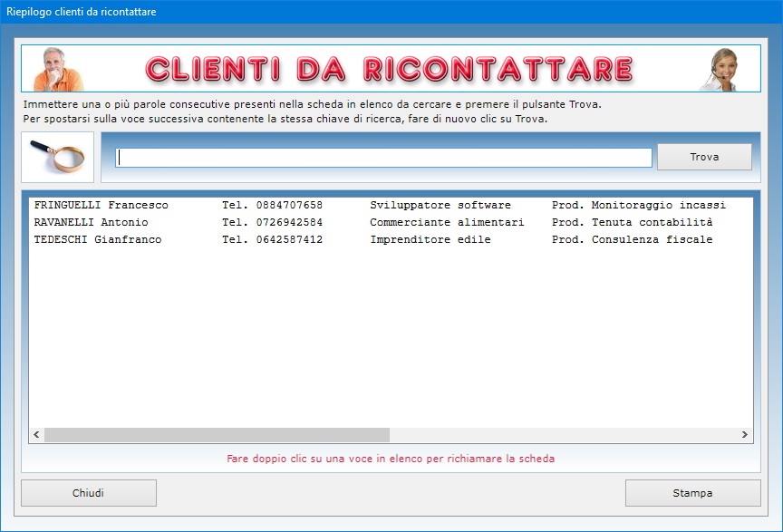Screen dimensions: 783x532
Task: Click the magnifying glass search icon
Action: [57, 157]
